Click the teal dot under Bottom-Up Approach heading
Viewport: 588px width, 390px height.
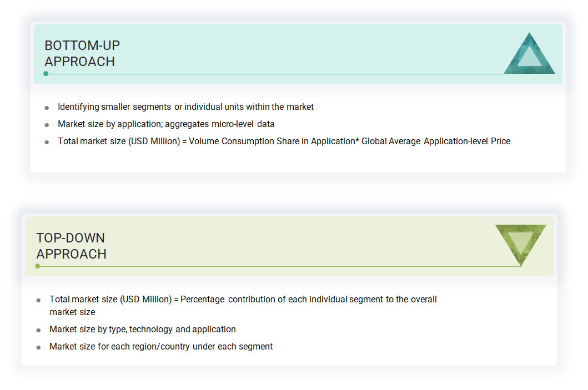pos(46,73)
